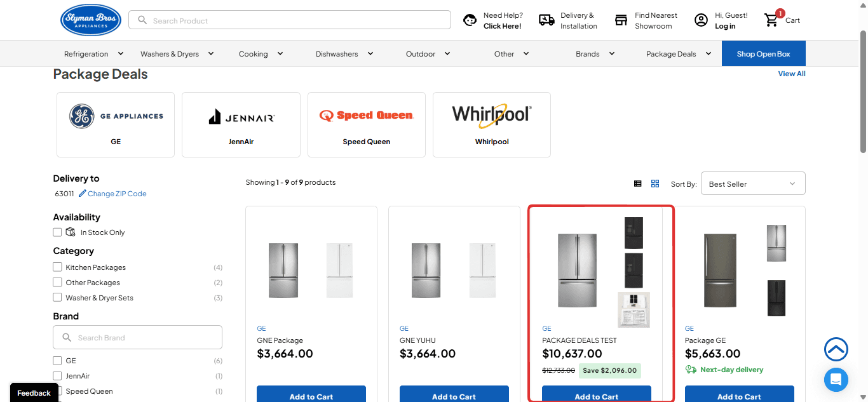Image resolution: width=868 pixels, height=402 pixels.
Task: Select the Whirlpool brand logo
Action: 491,115
